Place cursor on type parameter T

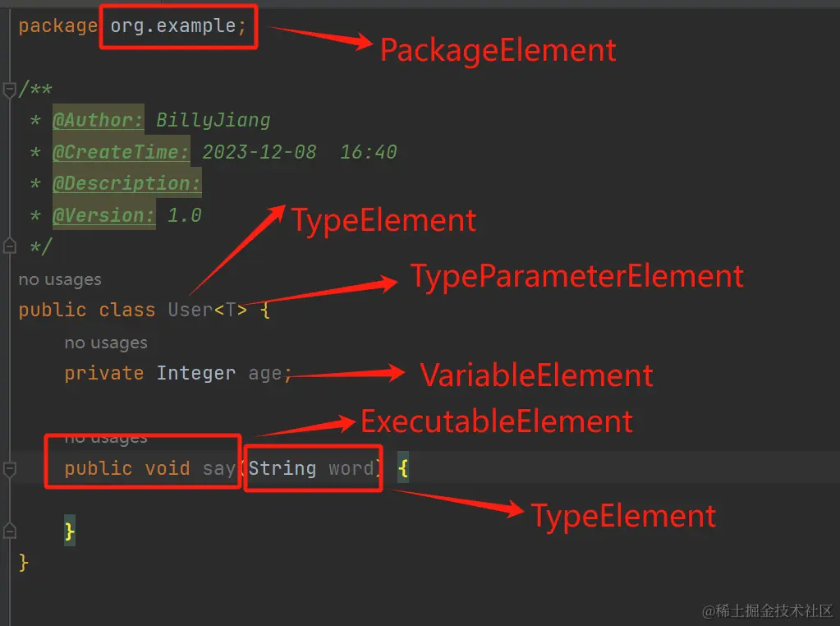(x=231, y=310)
